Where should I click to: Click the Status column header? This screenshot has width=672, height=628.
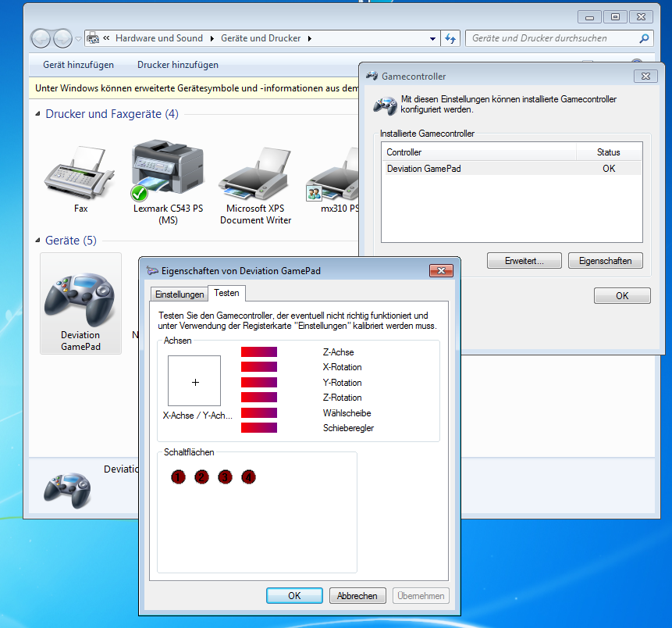[609, 152]
